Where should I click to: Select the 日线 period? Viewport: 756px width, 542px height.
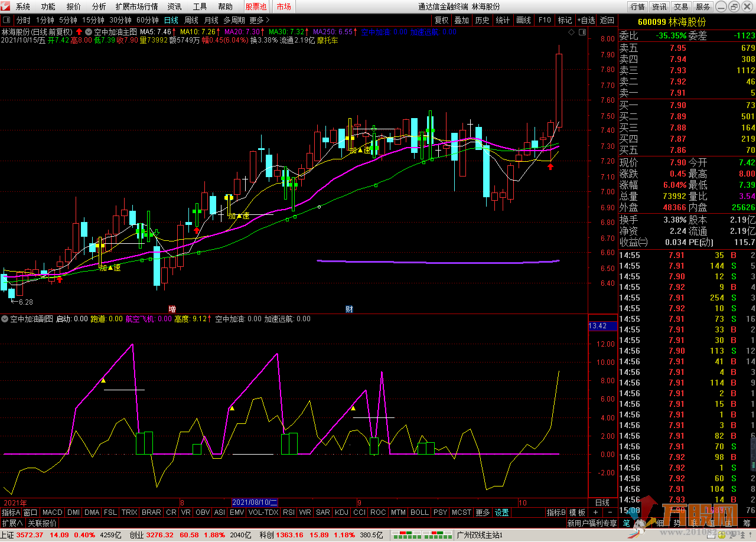tap(171, 20)
